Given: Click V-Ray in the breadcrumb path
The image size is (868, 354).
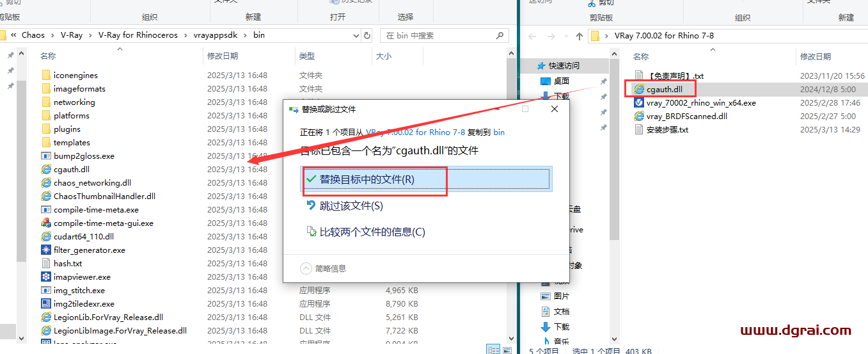Looking at the screenshot, I should point(70,35).
